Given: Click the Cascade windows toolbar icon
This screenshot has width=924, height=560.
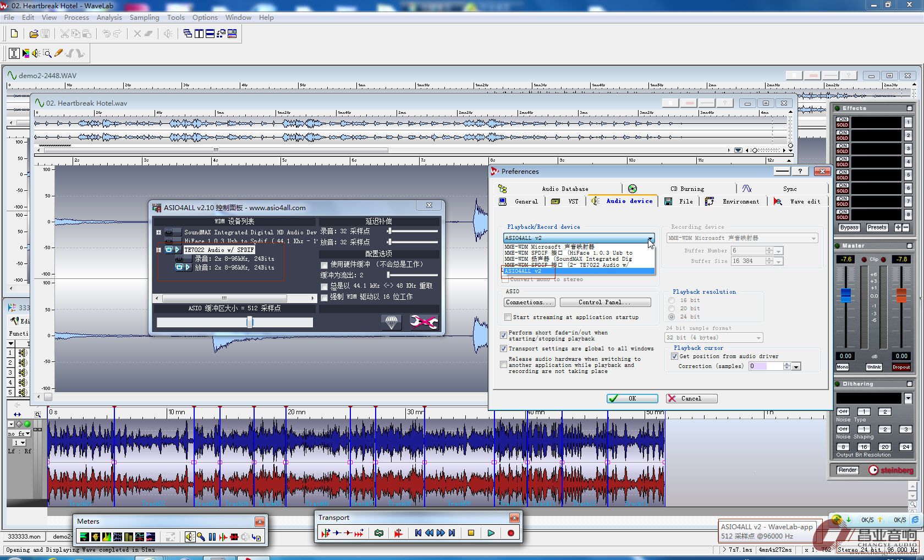Looking at the screenshot, I should [x=188, y=34].
